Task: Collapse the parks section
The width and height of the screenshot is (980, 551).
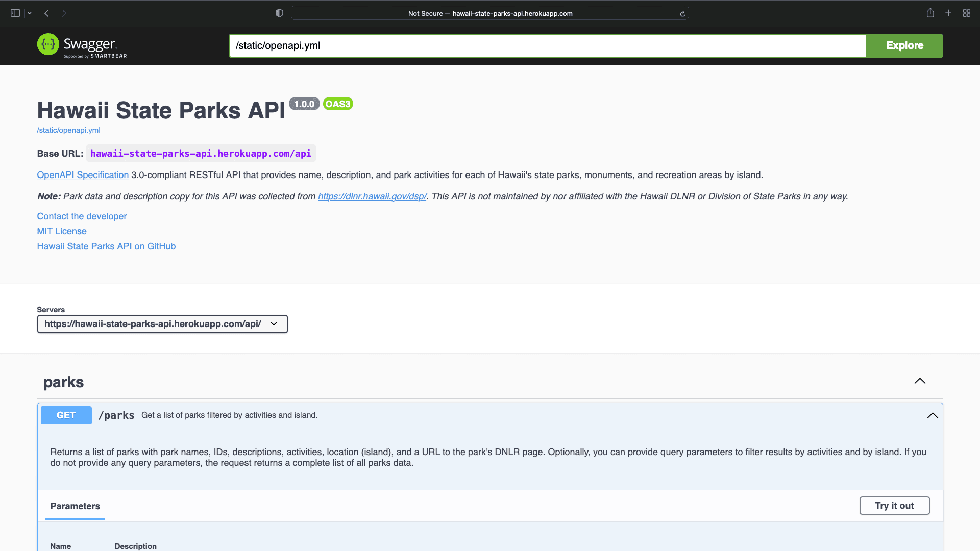Action: coord(920,381)
